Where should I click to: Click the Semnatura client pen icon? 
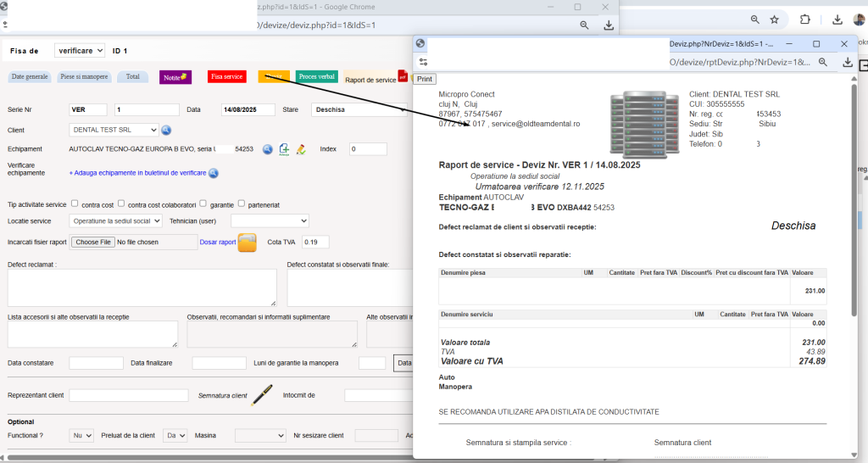(261, 395)
